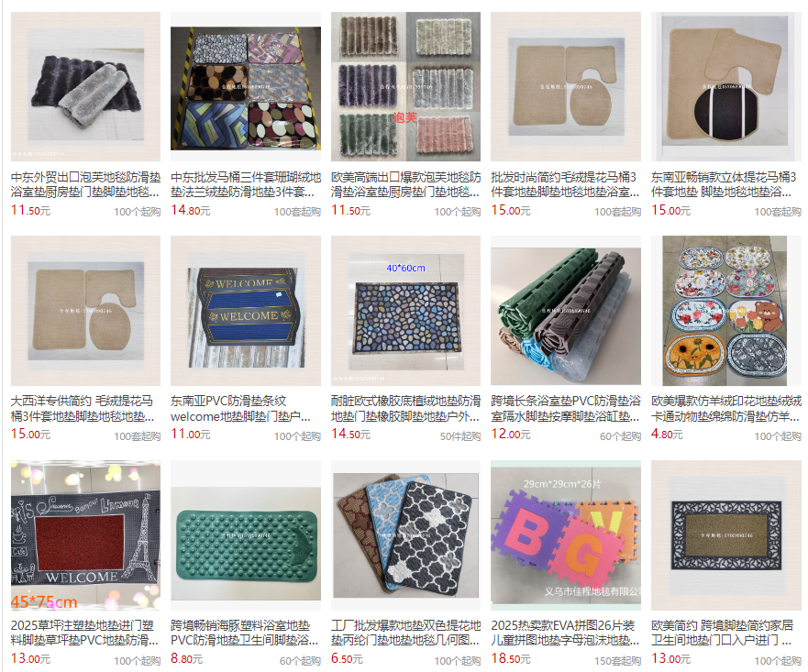
Task: Open the three geometric jacquard mats image
Action: 406,535
